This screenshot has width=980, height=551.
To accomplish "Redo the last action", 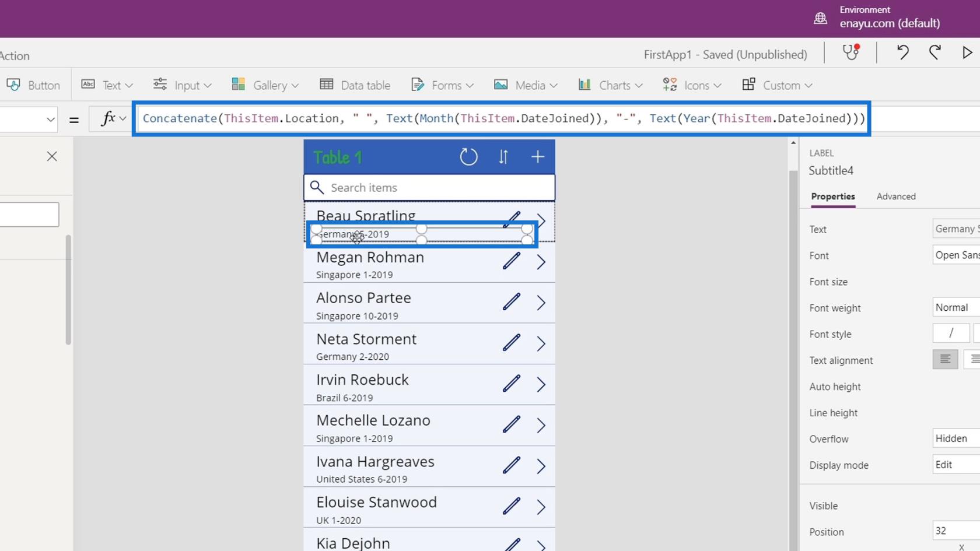I will click(935, 52).
